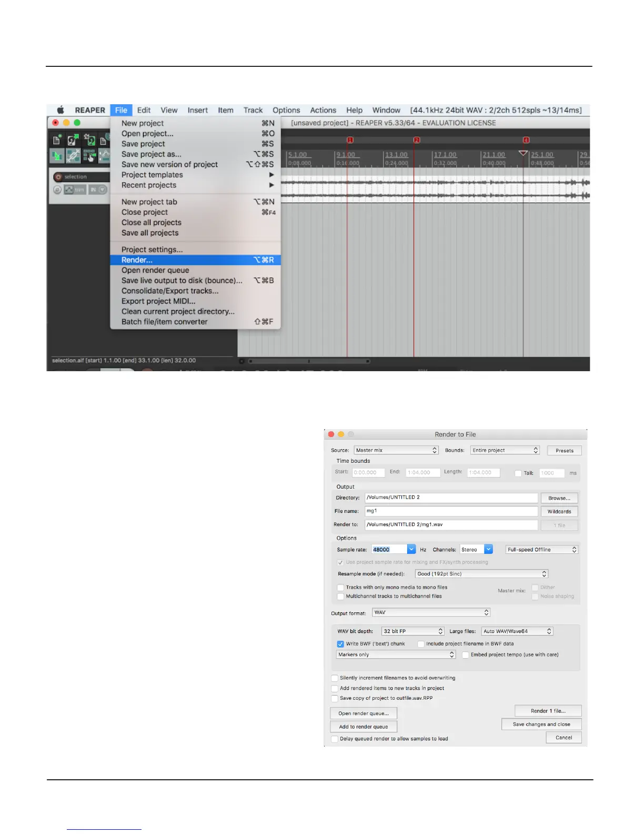This screenshot has height=834, width=644.
Task: Open the Actions menu
Action: point(323,110)
